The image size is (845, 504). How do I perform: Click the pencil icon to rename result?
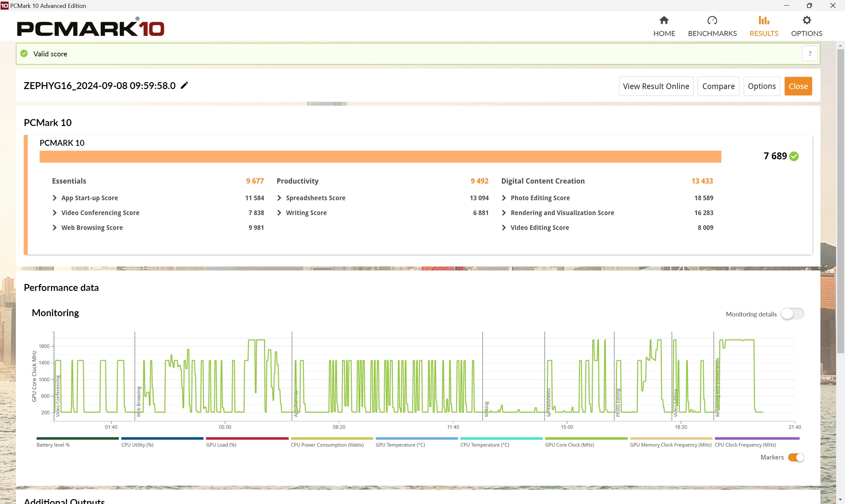(x=184, y=85)
